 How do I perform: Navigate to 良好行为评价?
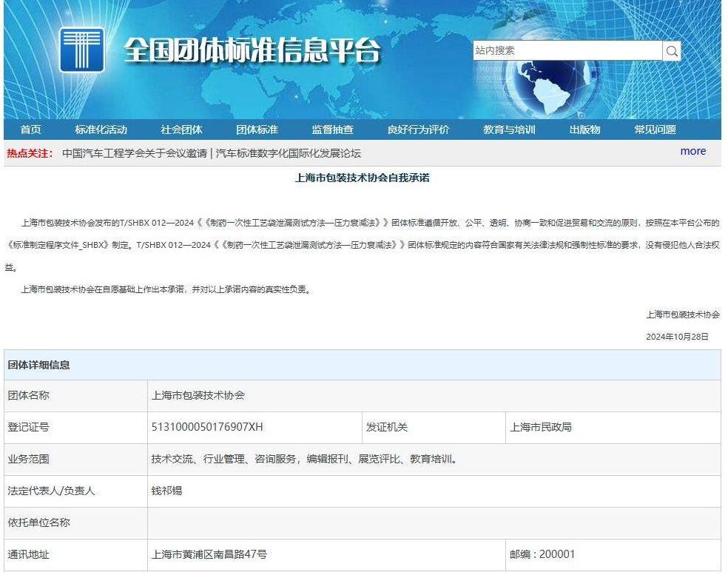click(x=418, y=130)
